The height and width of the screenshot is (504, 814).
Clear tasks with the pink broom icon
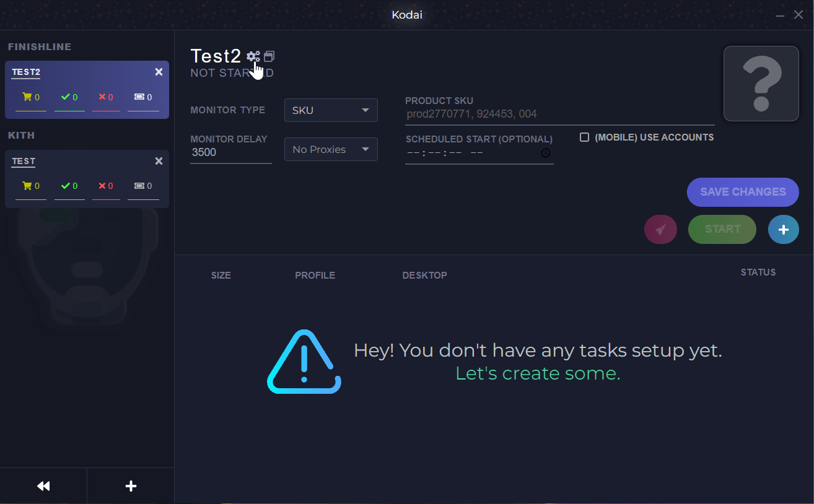pos(660,229)
